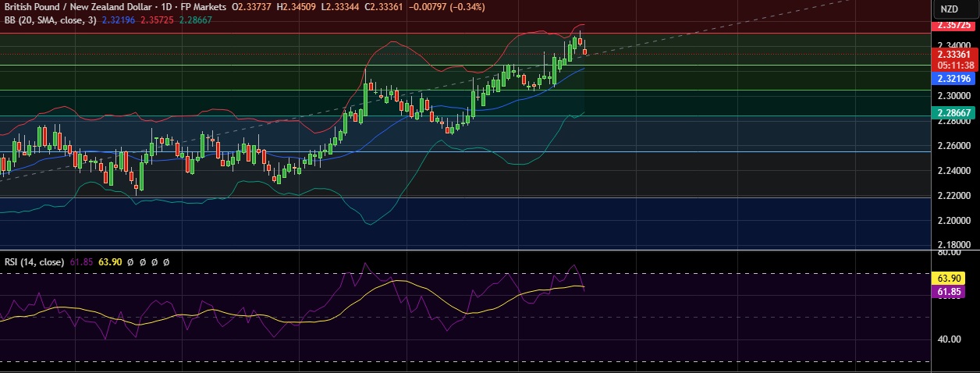Image resolution: width=980 pixels, height=373 pixels.
Task: Click the current price label 2.33361 on axis
Action: point(955,55)
